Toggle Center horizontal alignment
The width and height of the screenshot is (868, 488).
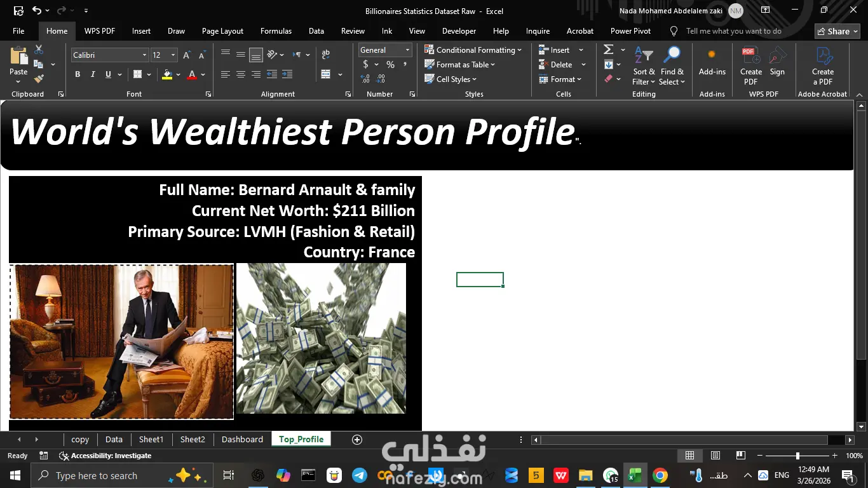241,74
